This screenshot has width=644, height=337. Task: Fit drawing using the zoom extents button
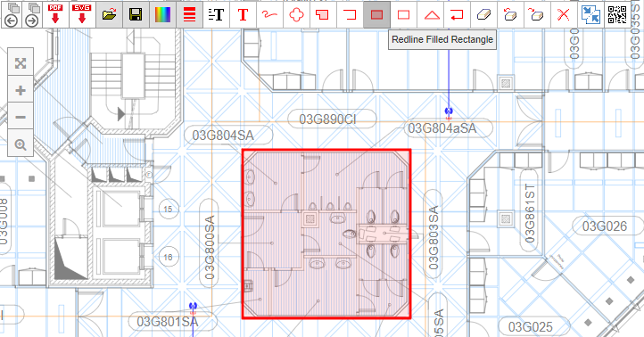tap(21, 62)
